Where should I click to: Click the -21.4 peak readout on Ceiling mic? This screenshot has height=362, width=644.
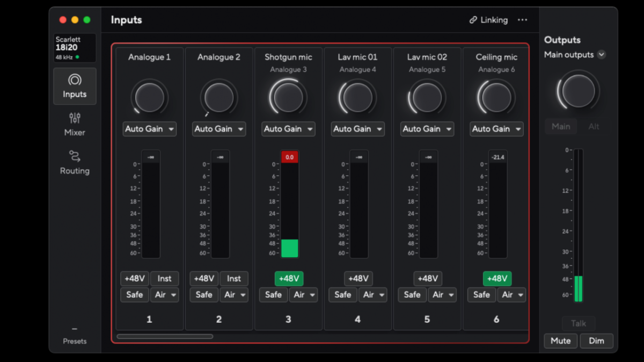(x=497, y=157)
